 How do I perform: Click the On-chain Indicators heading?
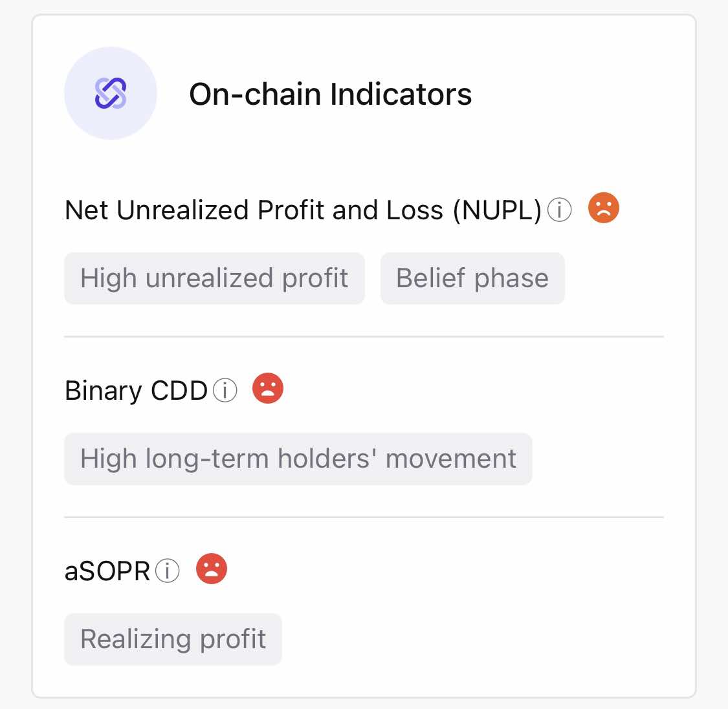(x=331, y=94)
